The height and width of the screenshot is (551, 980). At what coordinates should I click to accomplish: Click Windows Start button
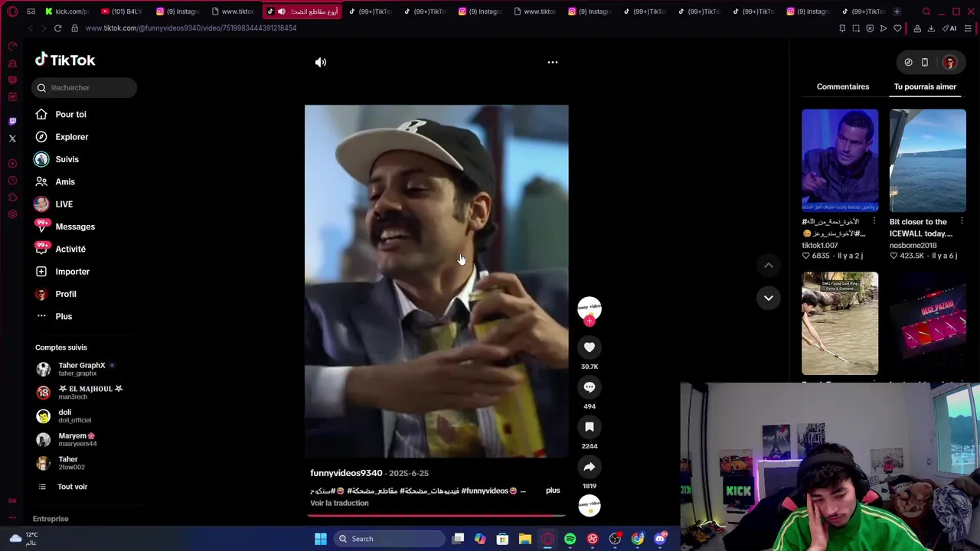[x=321, y=539]
